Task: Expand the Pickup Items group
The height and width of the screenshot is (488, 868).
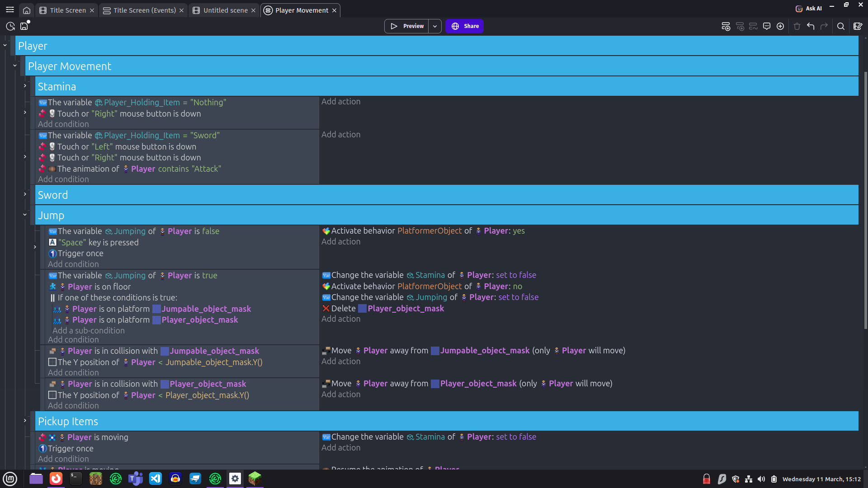Action: (25, 421)
